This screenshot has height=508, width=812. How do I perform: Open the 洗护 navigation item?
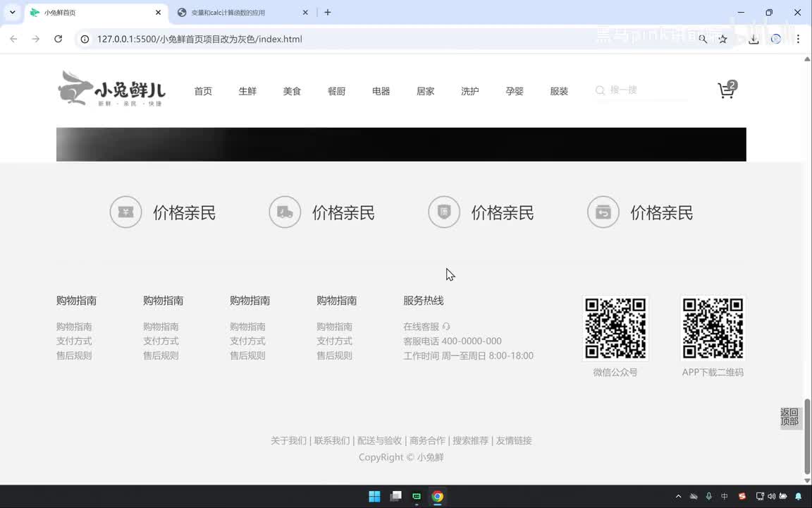click(470, 91)
